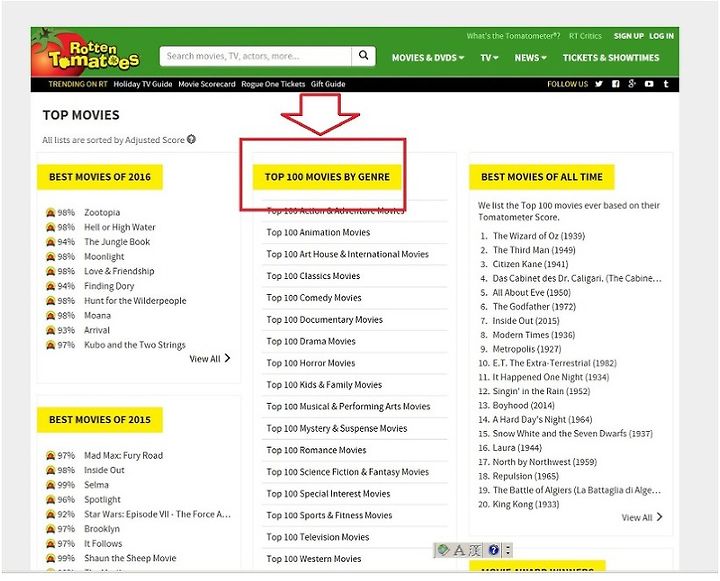Viewport: 720px width, 581px height.
Task: Open Top 100 Western Movies
Action: tap(314, 559)
